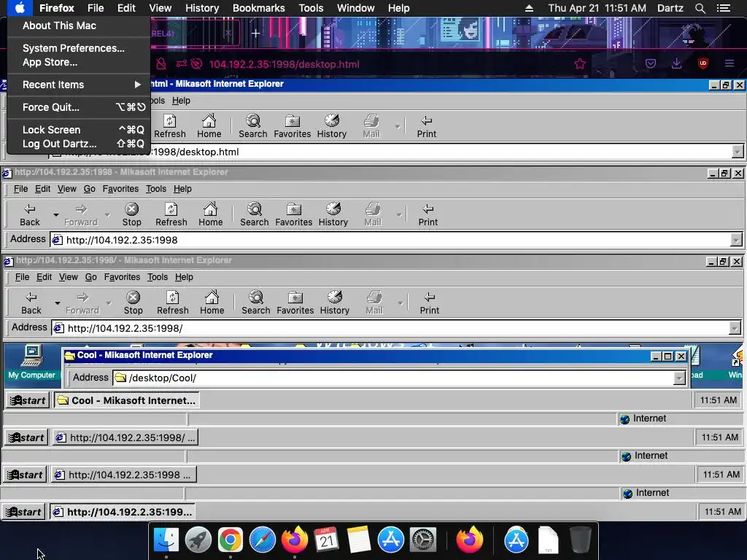Select http://104.192.2.35:1998/ ... taskbar button
This screenshot has width=747, height=560.
click(x=125, y=437)
